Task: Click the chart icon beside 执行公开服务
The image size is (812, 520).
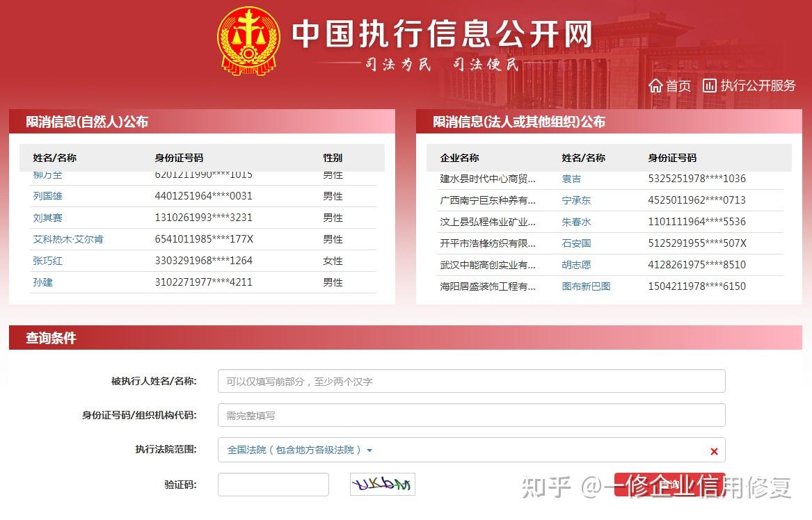Action: click(710, 86)
